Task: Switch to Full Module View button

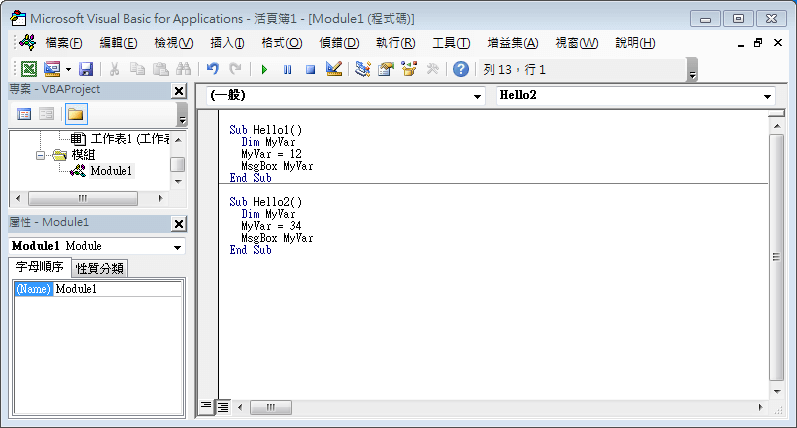Action: pyautogui.click(x=223, y=407)
